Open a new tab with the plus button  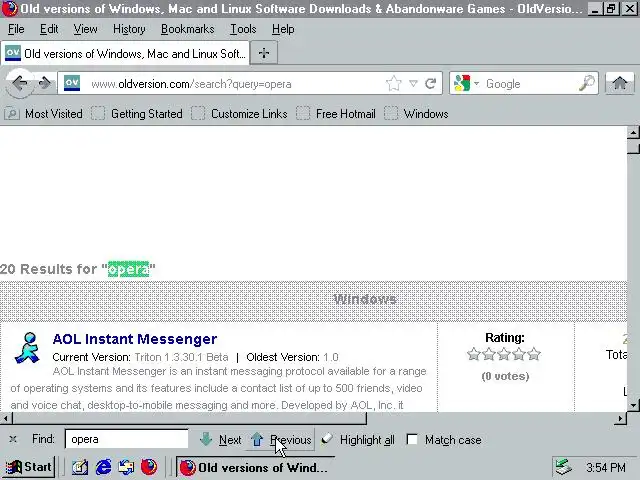(x=264, y=53)
